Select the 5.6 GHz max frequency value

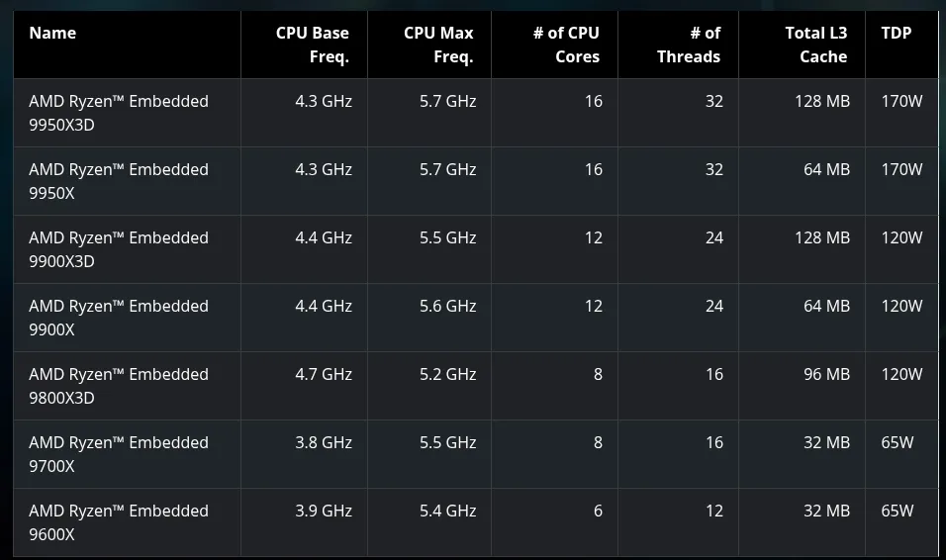click(447, 306)
